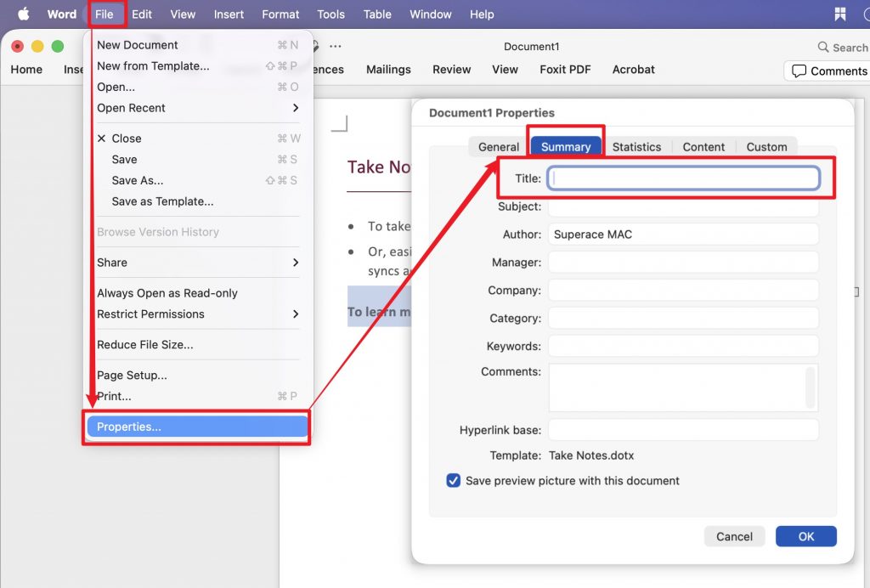Open the Format menu
The image size is (870, 588).
280,14
